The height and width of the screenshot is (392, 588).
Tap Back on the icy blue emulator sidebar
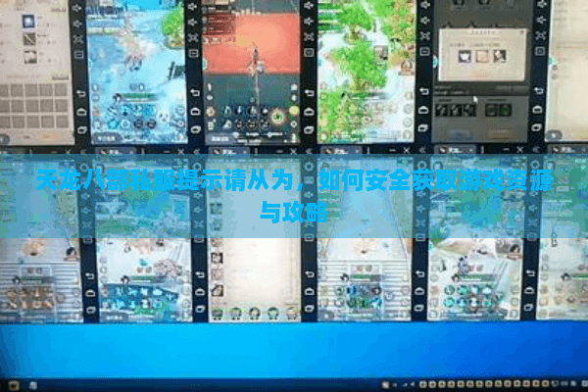pyautogui.click(x=195, y=92)
